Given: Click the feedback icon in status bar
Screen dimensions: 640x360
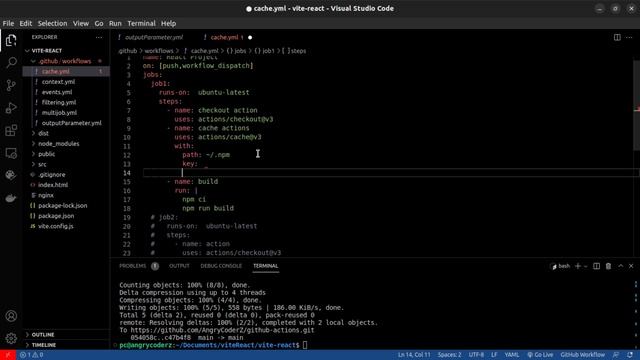Looking at the screenshot, I should coord(616,355).
